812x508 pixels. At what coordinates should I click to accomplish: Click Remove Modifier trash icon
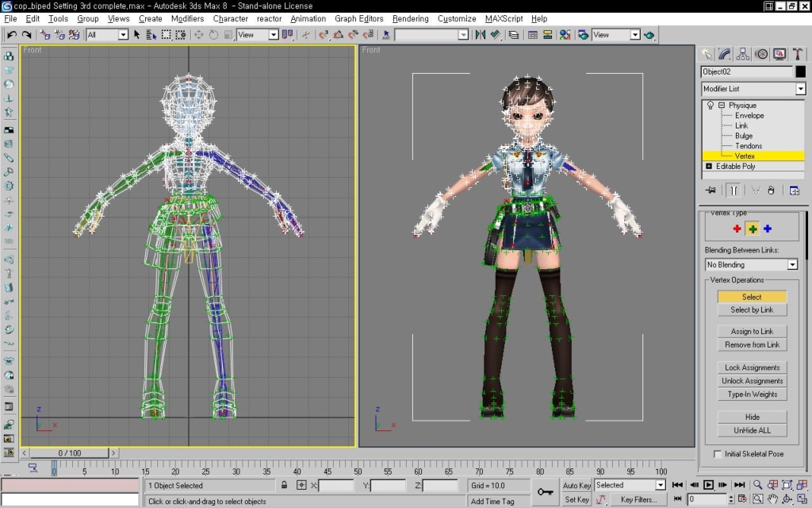(771, 190)
